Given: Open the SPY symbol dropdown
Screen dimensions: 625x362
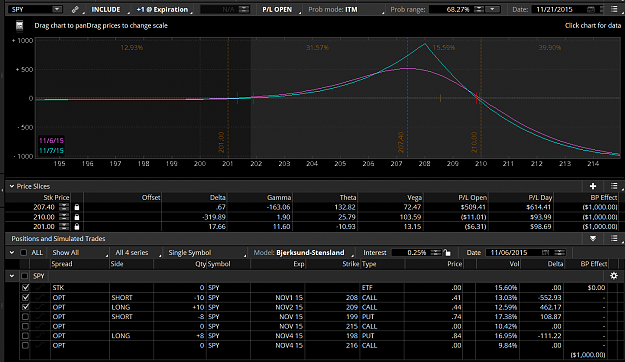Looking at the screenshot, I should [57, 9].
